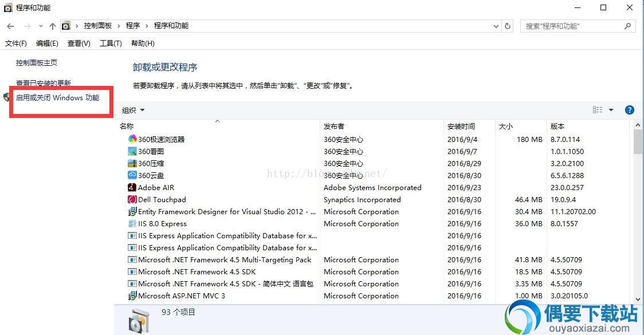Image resolution: width=644 pixels, height=335 pixels.
Task: Select the 360压缩 program icon
Action: 132,163
